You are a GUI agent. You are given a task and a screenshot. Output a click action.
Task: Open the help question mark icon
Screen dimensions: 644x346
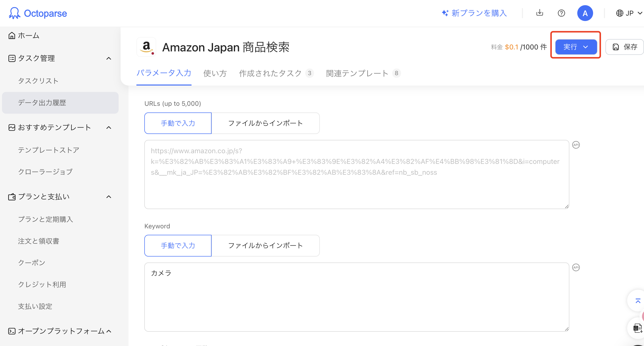tap(561, 13)
